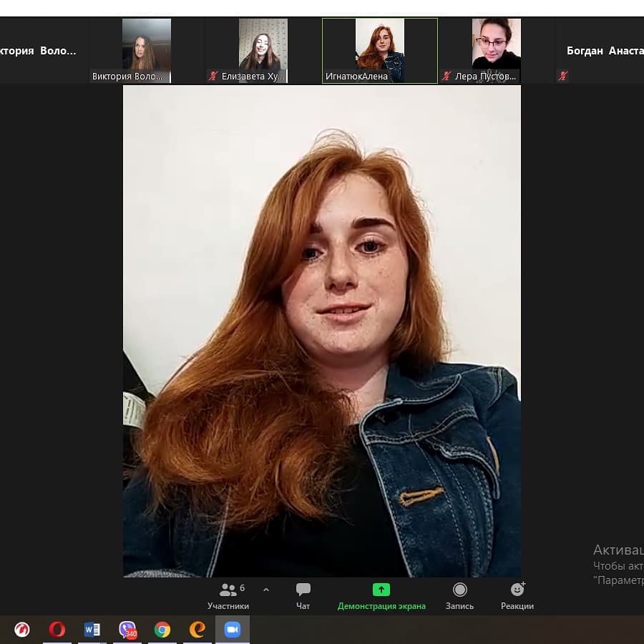This screenshot has height=644, width=644.
Task: Select Виктория Воло... video thumbnail
Action: click(x=147, y=47)
